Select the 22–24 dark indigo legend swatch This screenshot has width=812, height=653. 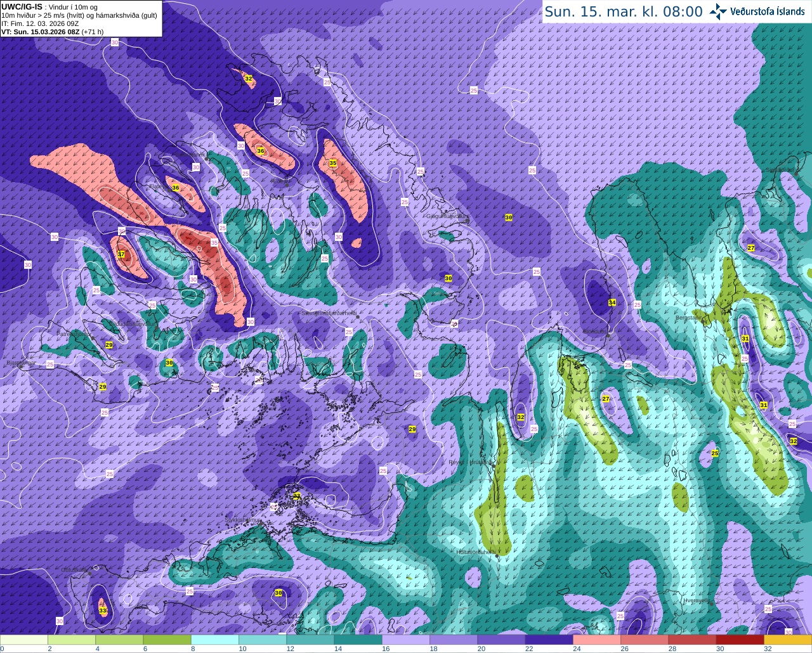click(x=549, y=639)
